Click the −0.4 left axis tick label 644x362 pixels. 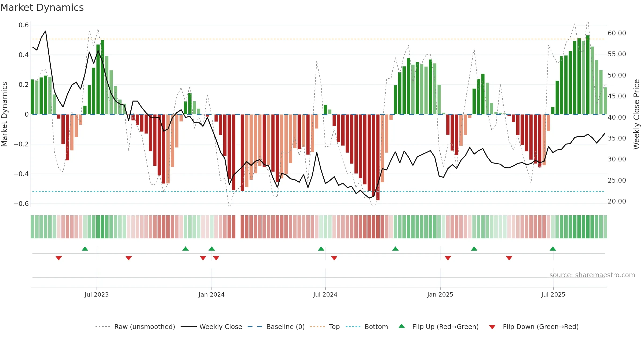click(21, 174)
